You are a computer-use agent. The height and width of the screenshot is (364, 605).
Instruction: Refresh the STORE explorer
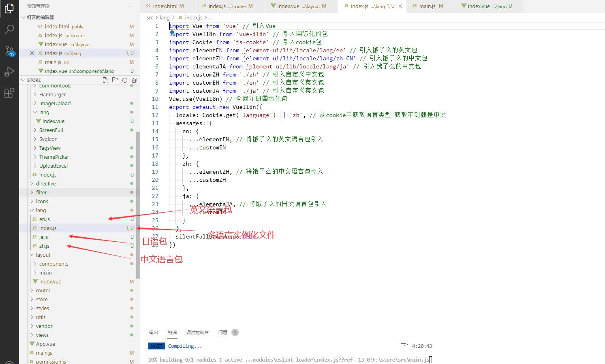(125, 80)
